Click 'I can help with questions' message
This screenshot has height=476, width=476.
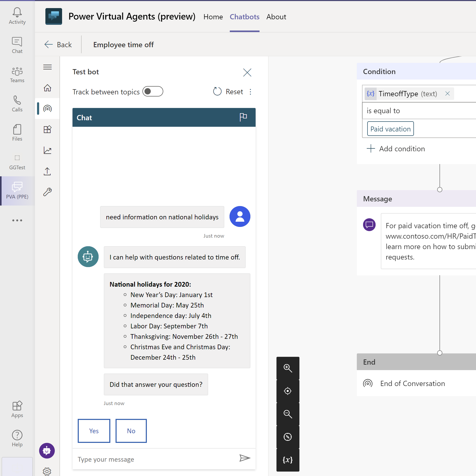point(175,257)
